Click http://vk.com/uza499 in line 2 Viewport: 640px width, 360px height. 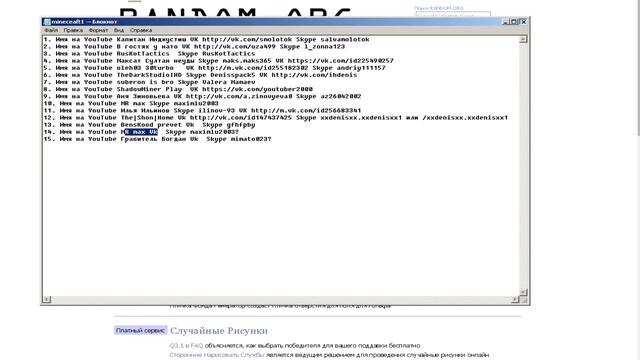coord(235,47)
